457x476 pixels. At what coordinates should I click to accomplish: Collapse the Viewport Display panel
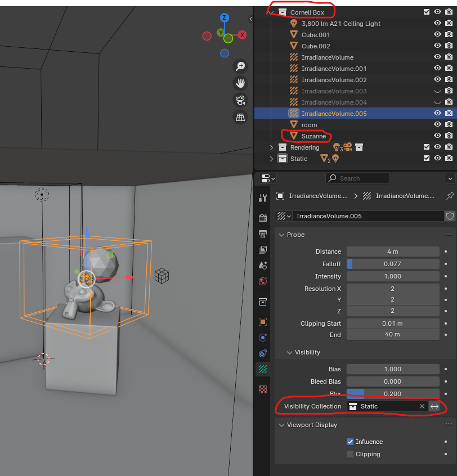click(282, 425)
